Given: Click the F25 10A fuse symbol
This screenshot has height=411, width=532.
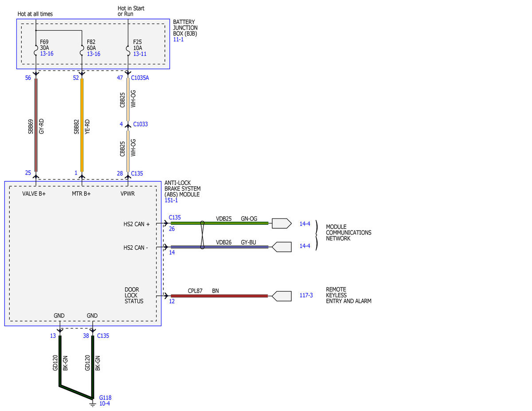Looking at the screenshot, I should click(128, 51).
